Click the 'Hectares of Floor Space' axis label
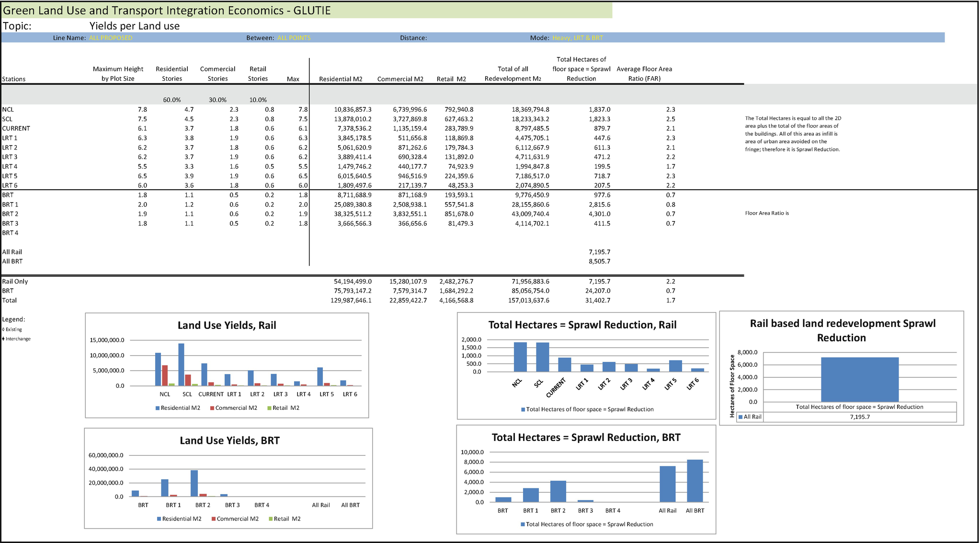This screenshot has height=543, width=980. [x=732, y=386]
